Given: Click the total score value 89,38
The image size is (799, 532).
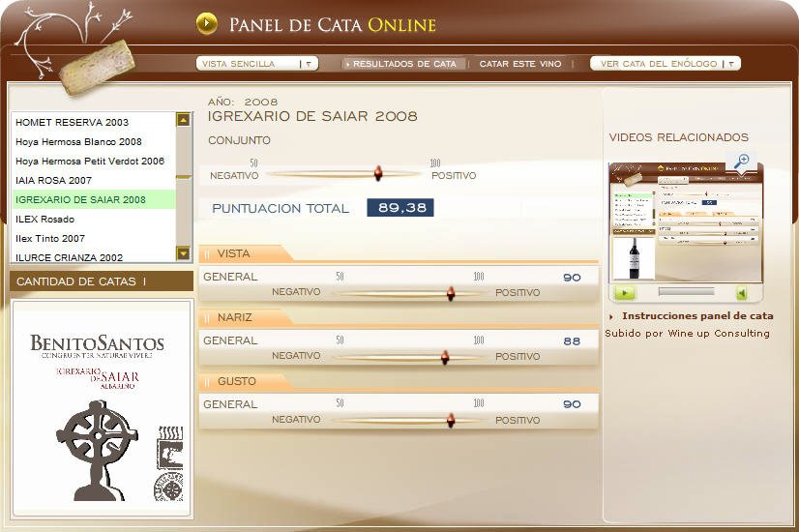Looking at the screenshot, I should [400, 207].
